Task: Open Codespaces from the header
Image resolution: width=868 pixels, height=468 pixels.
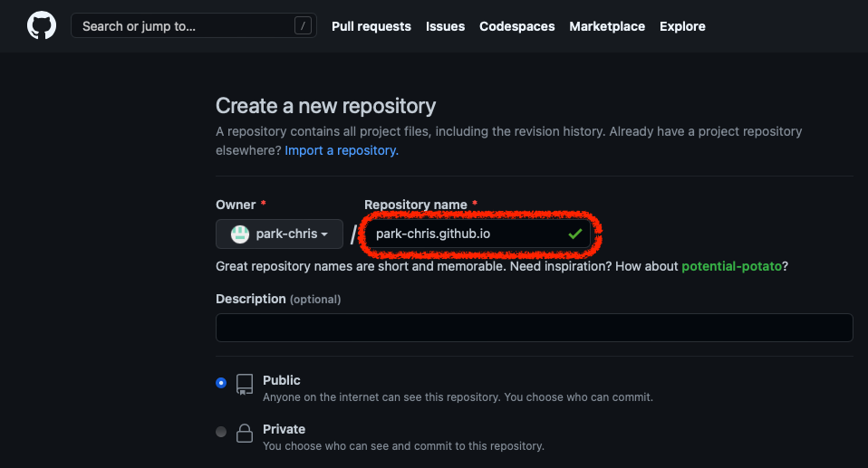Action: [517, 26]
